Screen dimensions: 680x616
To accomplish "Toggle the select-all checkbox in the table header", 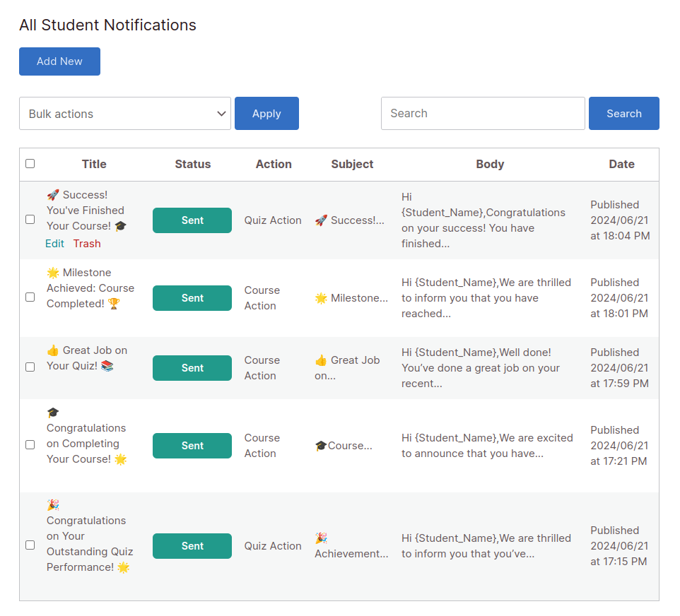I will [30, 163].
